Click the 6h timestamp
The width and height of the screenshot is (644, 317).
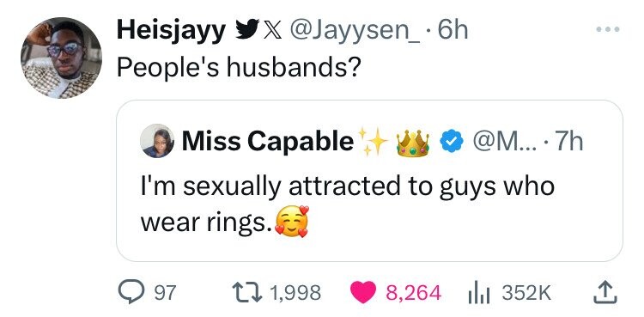(453, 30)
